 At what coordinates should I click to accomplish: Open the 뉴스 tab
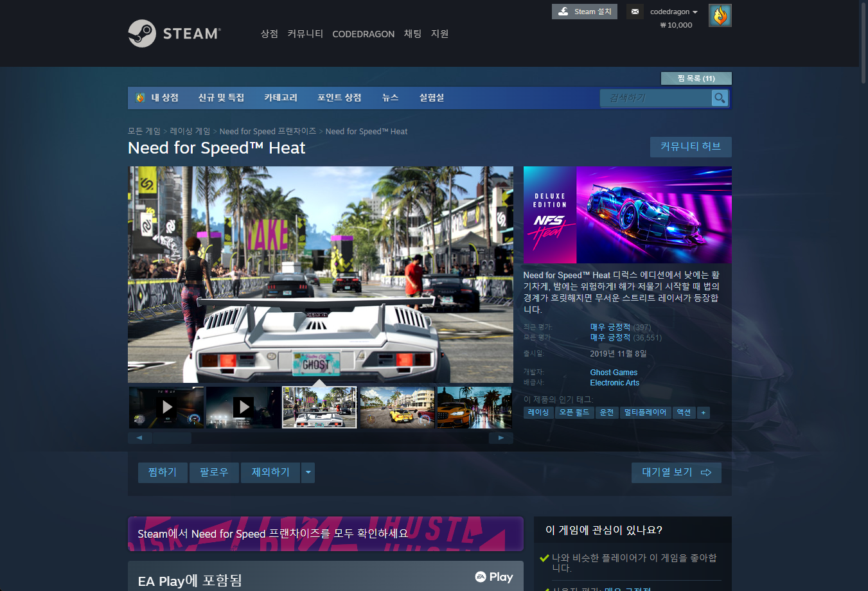pyautogui.click(x=390, y=98)
